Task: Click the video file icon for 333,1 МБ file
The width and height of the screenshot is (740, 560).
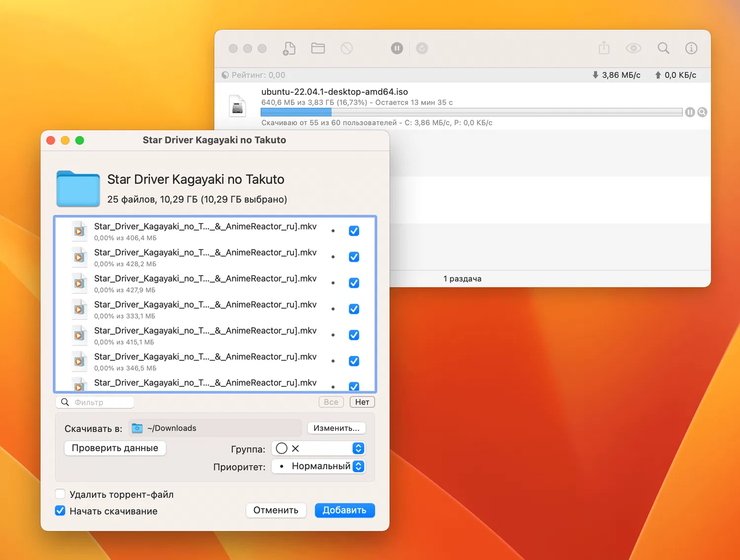Action: pyautogui.click(x=79, y=310)
